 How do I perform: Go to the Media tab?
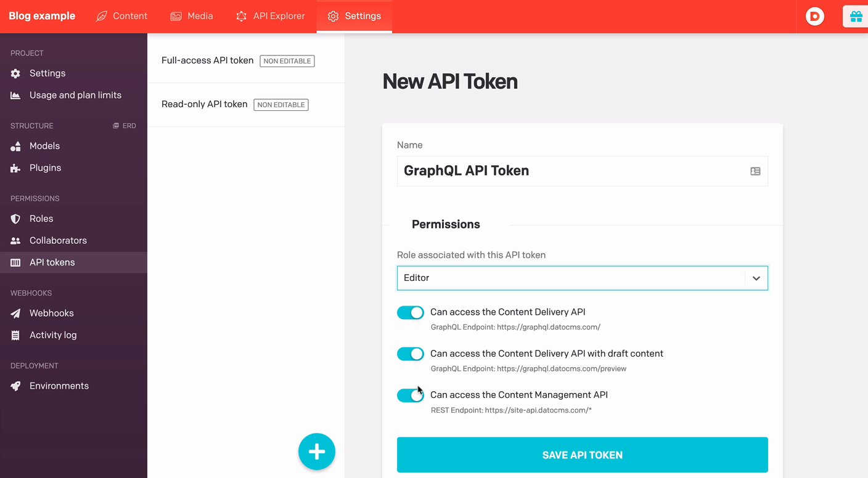tap(192, 16)
